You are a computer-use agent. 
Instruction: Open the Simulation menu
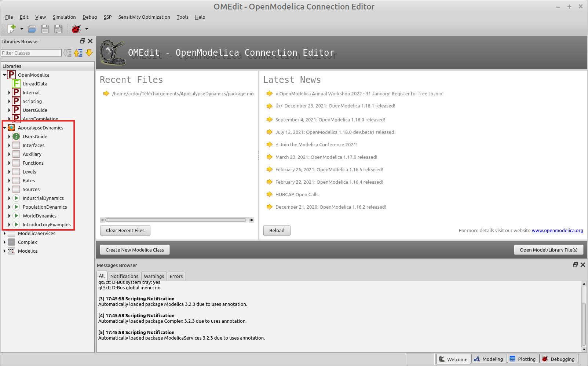point(64,17)
